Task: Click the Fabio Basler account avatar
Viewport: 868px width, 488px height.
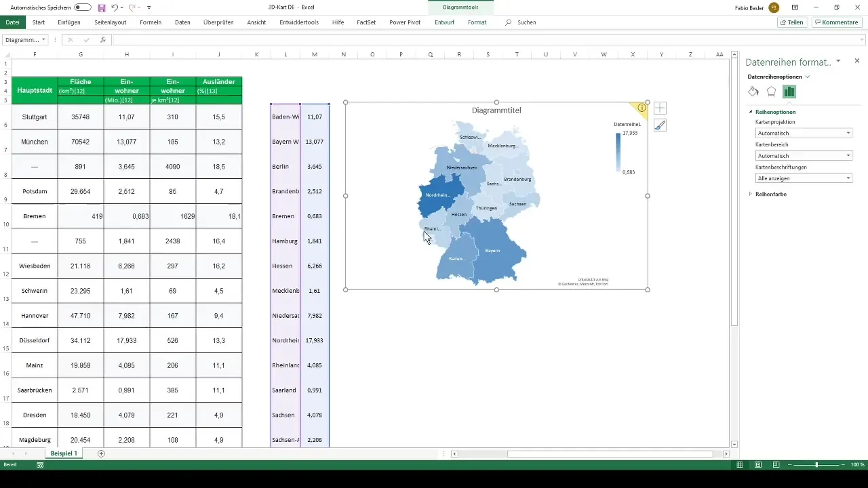Action: [x=774, y=7]
